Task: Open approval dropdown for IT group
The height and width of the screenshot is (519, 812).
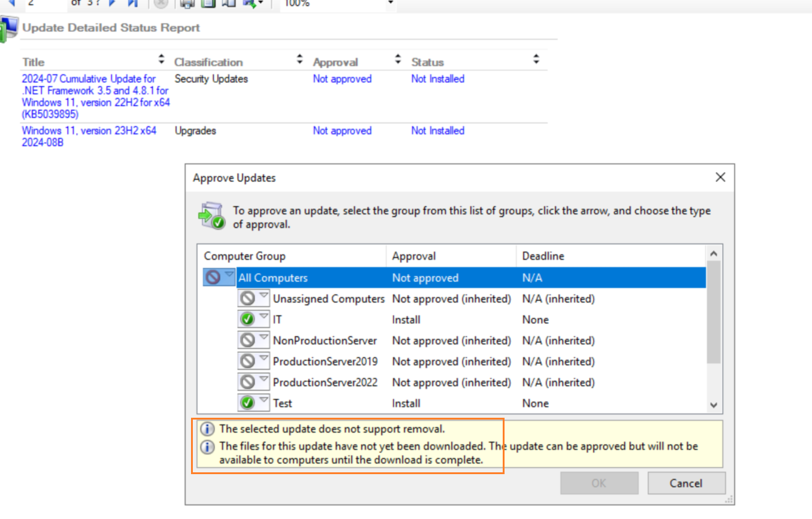Action: point(263,318)
